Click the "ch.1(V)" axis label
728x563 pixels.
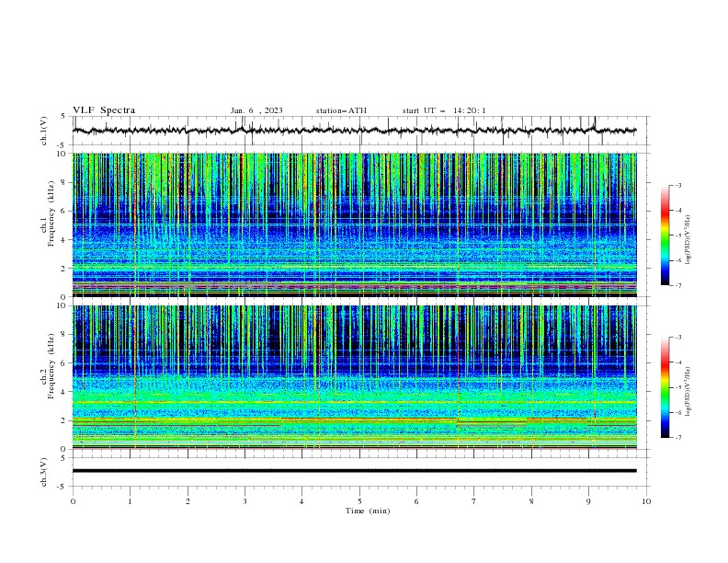pyautogui.click(x=44, y=131)
